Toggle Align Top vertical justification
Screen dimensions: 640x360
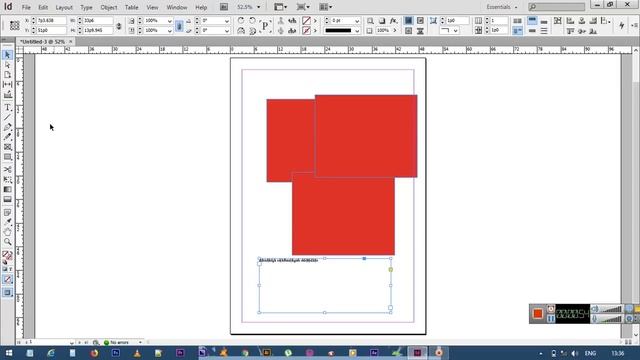(x=532, y=20)
